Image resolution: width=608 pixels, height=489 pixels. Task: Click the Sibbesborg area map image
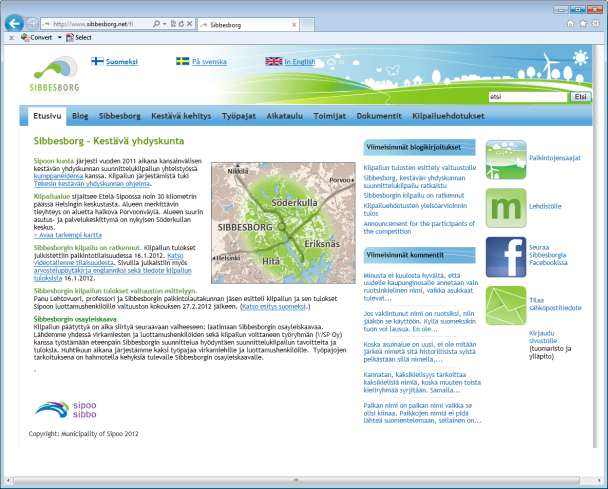[x=283, y=223]
